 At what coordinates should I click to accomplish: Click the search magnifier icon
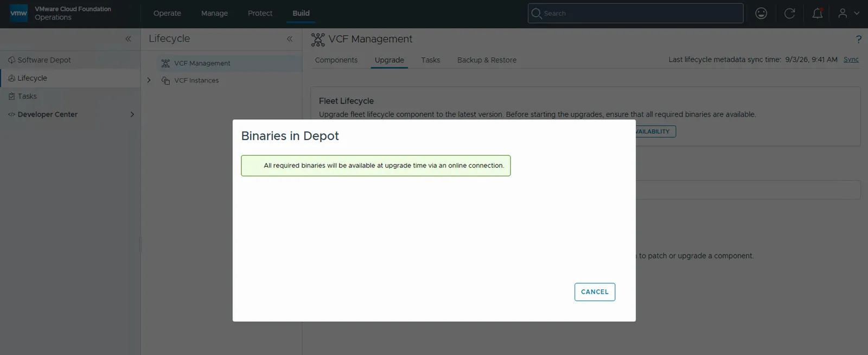pos(537,13)
